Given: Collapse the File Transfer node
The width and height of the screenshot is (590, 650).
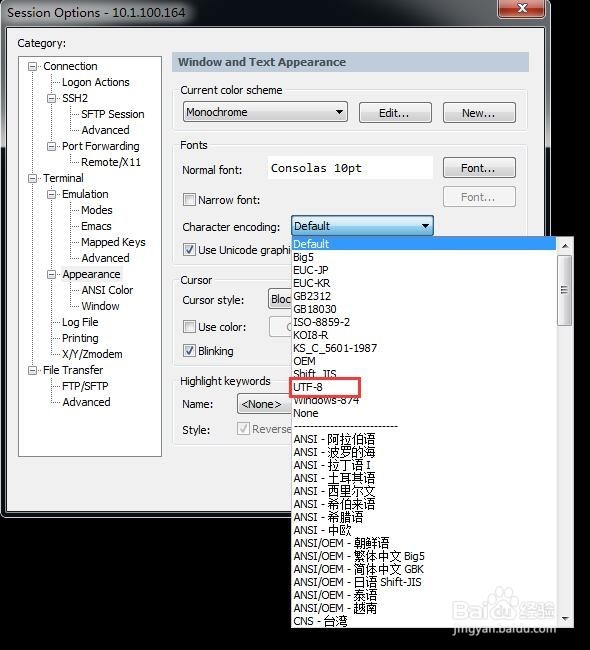Looking at the screenshot, I should coord(32,370).
